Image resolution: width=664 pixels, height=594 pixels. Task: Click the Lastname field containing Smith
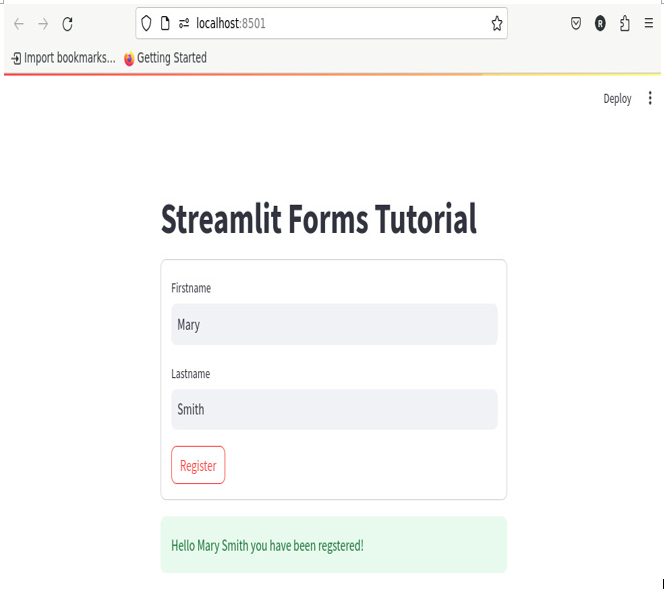(x=334, y=409)
